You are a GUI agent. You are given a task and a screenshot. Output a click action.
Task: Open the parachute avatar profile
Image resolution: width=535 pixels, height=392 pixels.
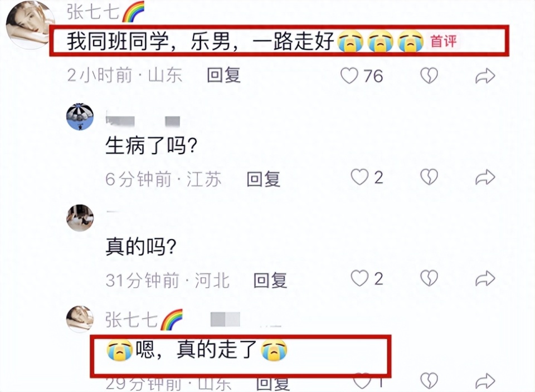[x=80, y=116]
